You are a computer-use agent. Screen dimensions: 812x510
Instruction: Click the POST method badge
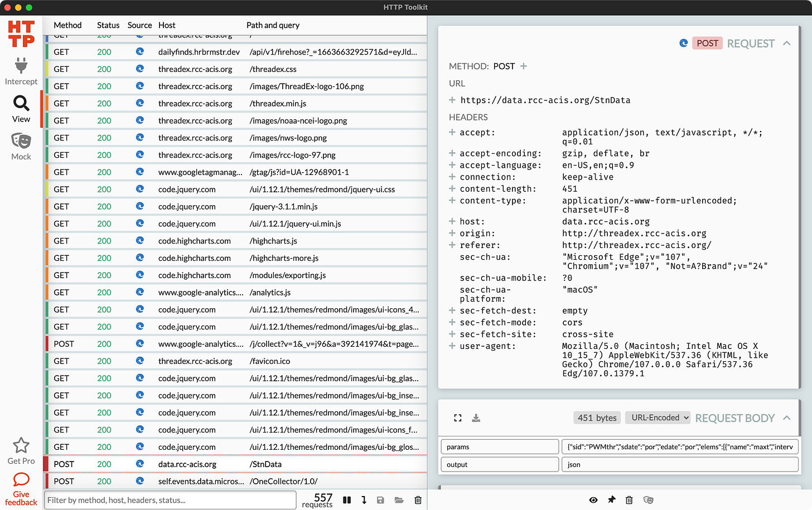coord(707,43)
